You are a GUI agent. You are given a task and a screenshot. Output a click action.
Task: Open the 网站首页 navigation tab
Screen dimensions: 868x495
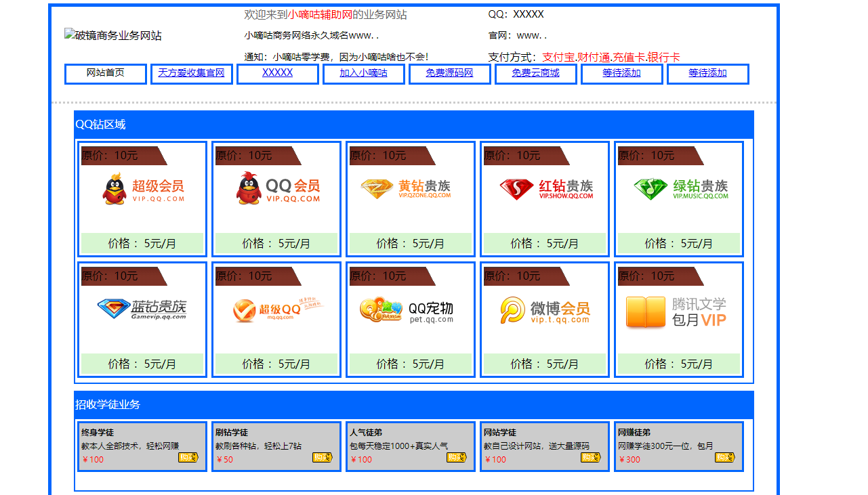(x=105, y=74)
